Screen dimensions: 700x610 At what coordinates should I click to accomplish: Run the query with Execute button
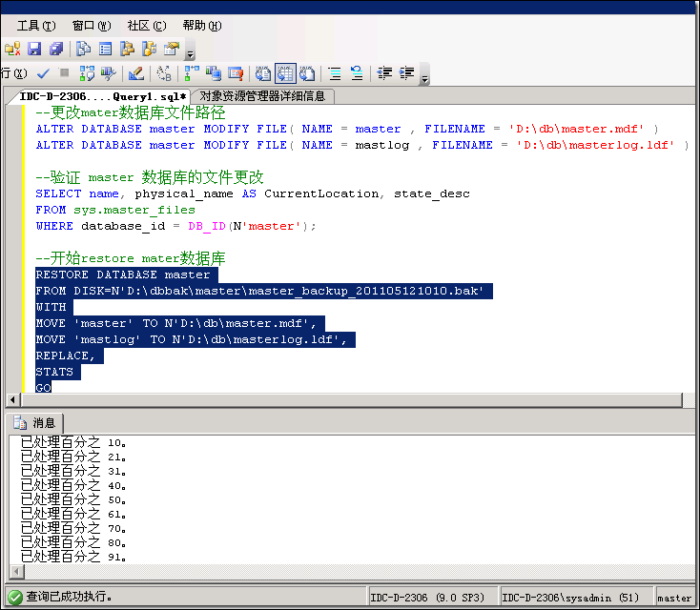click(13, 73)
